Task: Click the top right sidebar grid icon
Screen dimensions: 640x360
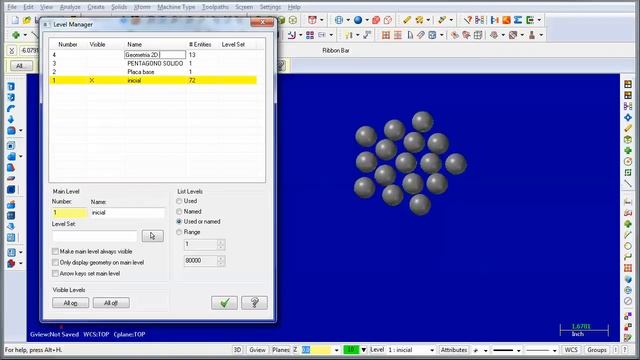Action: 628,84
